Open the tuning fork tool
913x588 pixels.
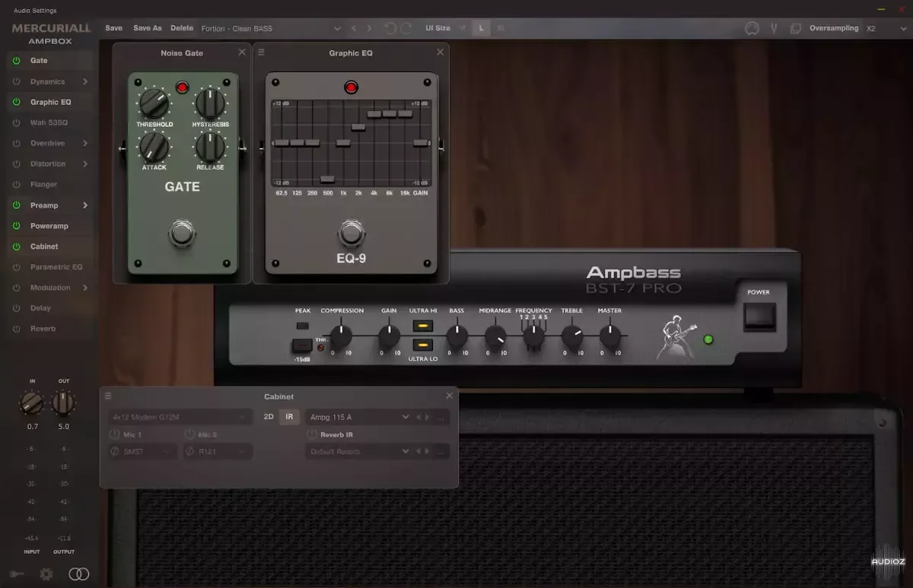[x=774, y=28]
